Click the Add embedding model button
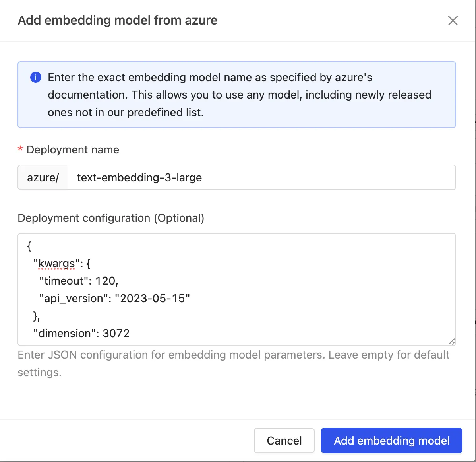 click(391, 441)
